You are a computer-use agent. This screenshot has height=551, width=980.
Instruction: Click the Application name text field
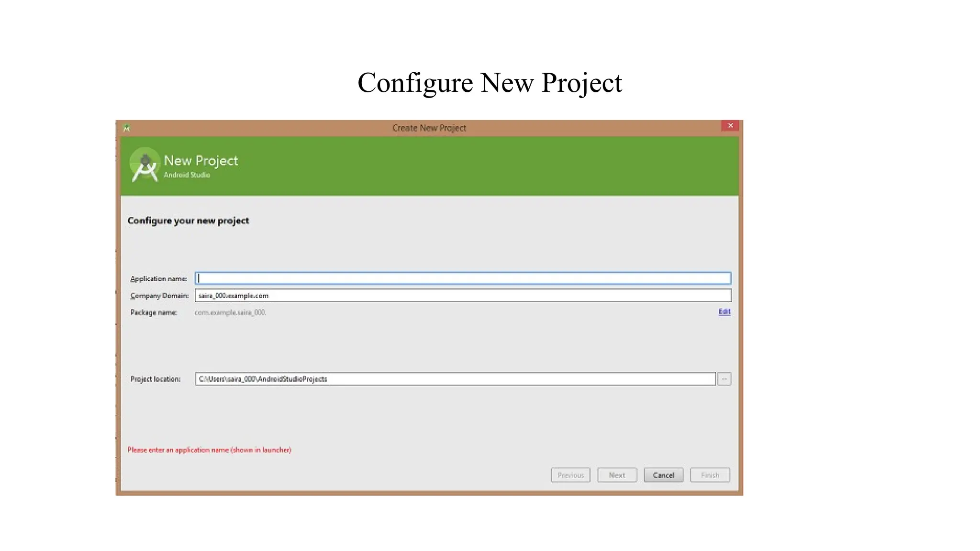click(463, 278)
